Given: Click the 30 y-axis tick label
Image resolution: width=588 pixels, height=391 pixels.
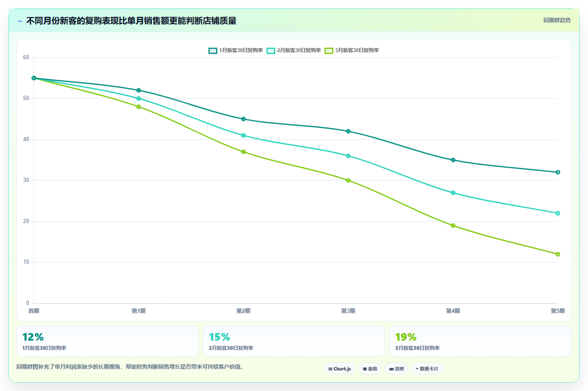Looking at the screenshot, I should (26, 180).
